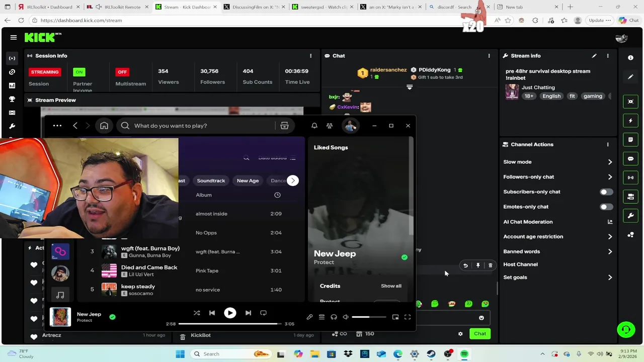Toggle Emotes-only chat switch

(x=606, y=207)
